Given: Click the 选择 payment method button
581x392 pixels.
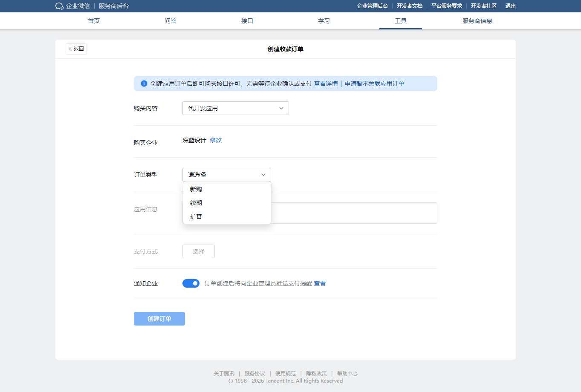Looking at the screenshot, I should [199, 251].
